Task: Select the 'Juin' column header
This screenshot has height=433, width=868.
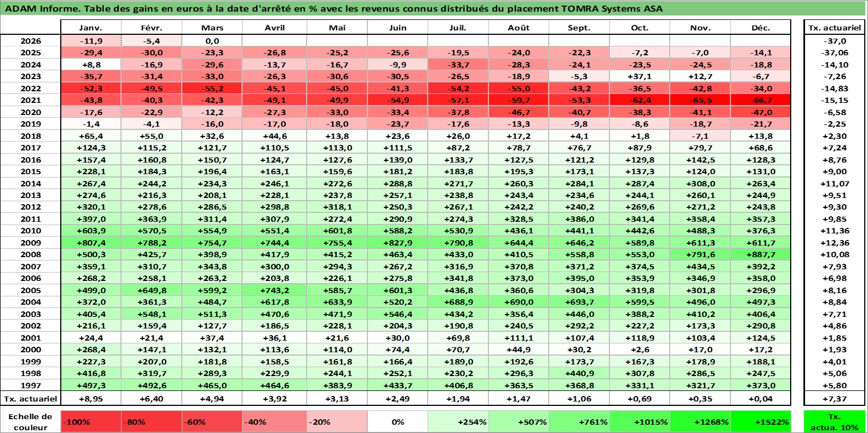Action: tap(398, 28)
